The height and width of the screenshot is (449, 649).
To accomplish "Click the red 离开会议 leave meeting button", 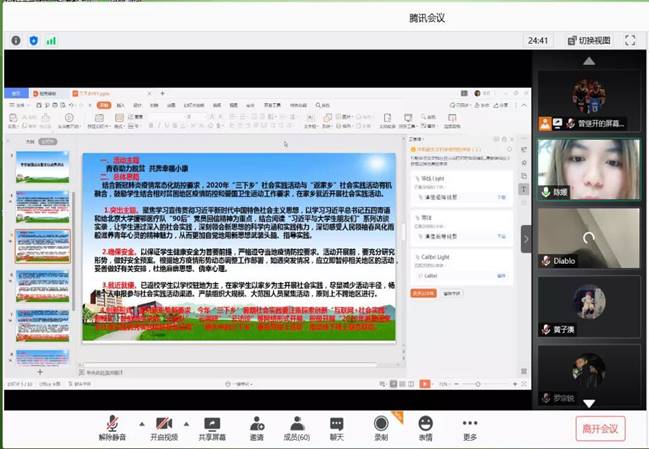I will 600,429.
